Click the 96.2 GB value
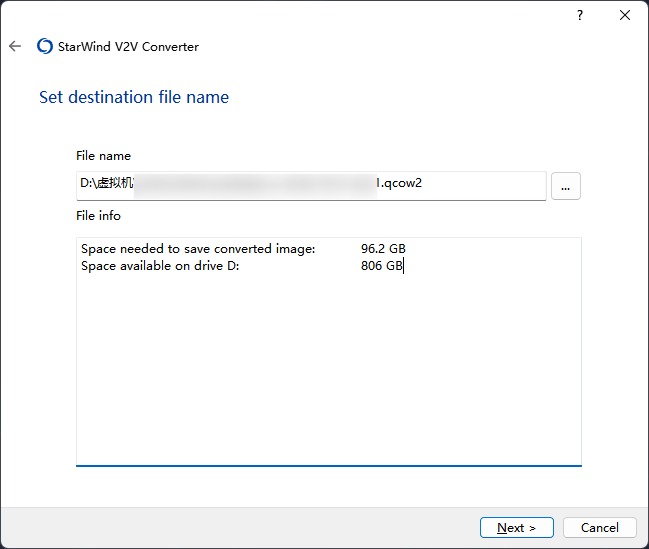This screenshot has height=549, width=649. 383,249
